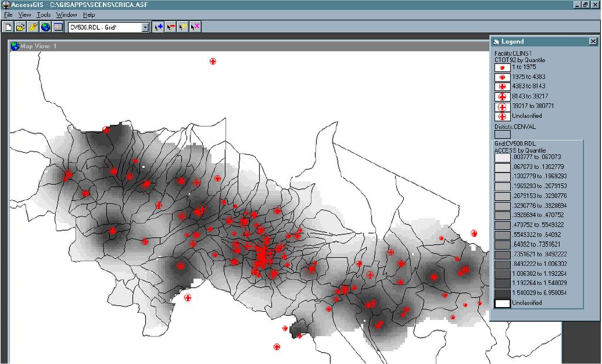602x364 pixels.
Task: Click the 1.006302 to 1.192264 swatch
Action: coord(502,274)
